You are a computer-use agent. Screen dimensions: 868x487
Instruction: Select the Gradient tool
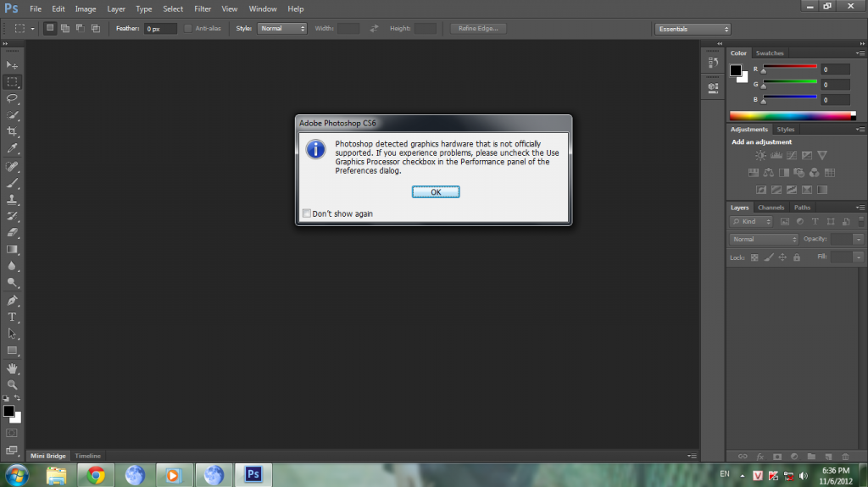pos(12,250)
